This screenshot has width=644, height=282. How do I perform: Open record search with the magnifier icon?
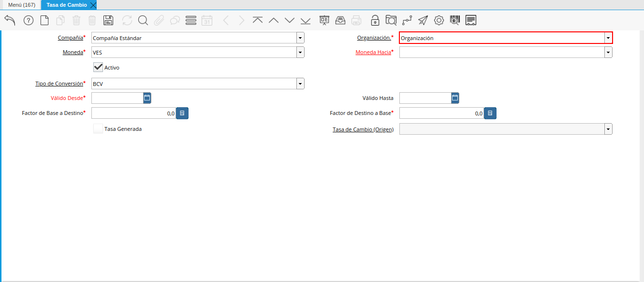143,20
